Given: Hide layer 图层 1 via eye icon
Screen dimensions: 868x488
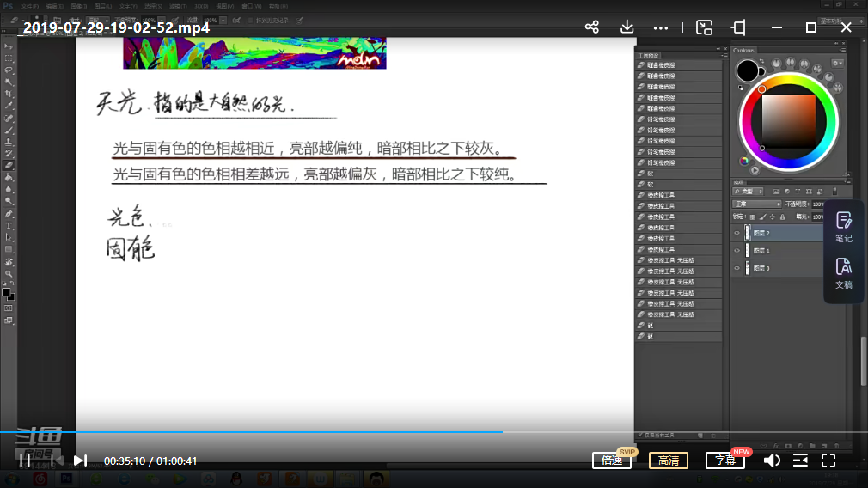Looking at the screenshot, I should click(x=737, y=251).
